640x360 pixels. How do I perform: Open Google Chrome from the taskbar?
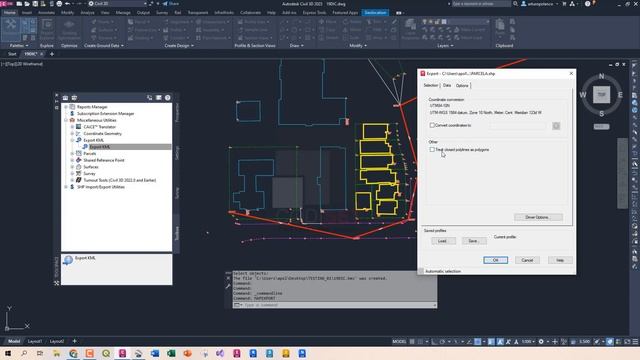[x=73, y=353]
